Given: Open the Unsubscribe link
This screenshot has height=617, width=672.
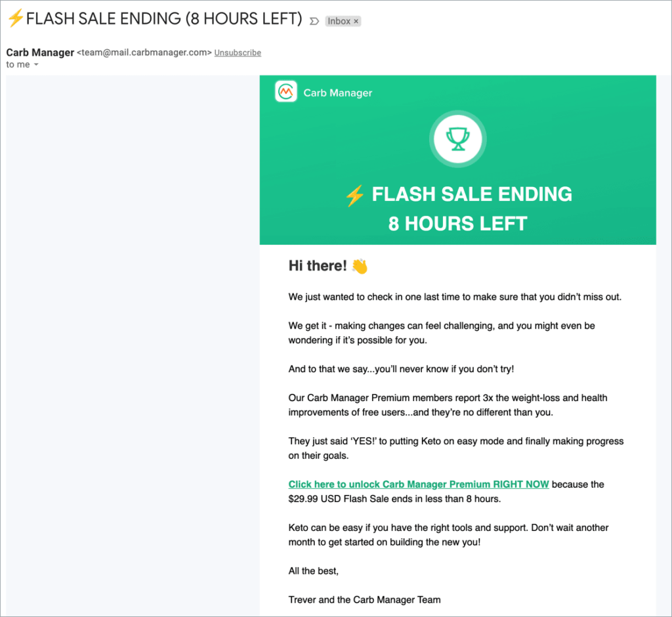Looking at the screenshot, I should (x=238, y=53).
